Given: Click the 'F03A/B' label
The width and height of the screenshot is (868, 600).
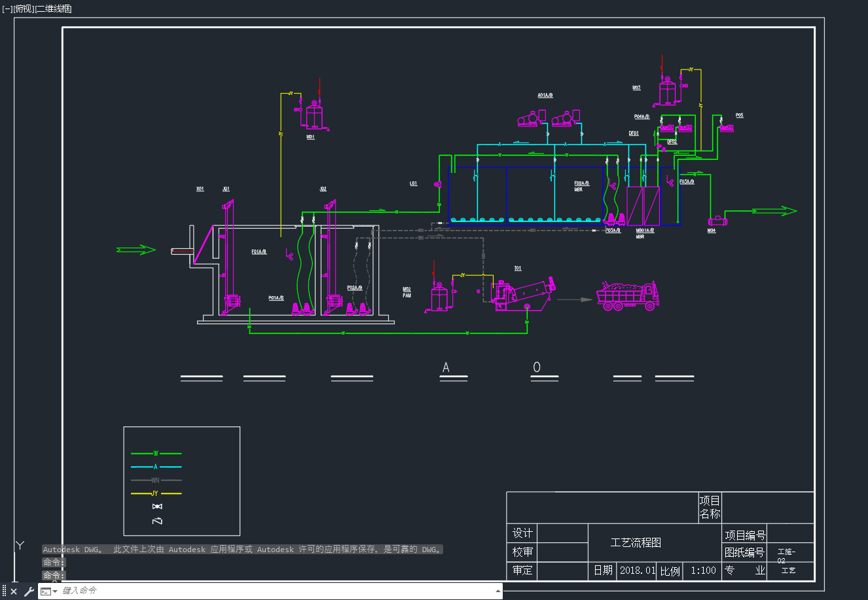Looking at the screenshot, I should [x=687, y=181].
